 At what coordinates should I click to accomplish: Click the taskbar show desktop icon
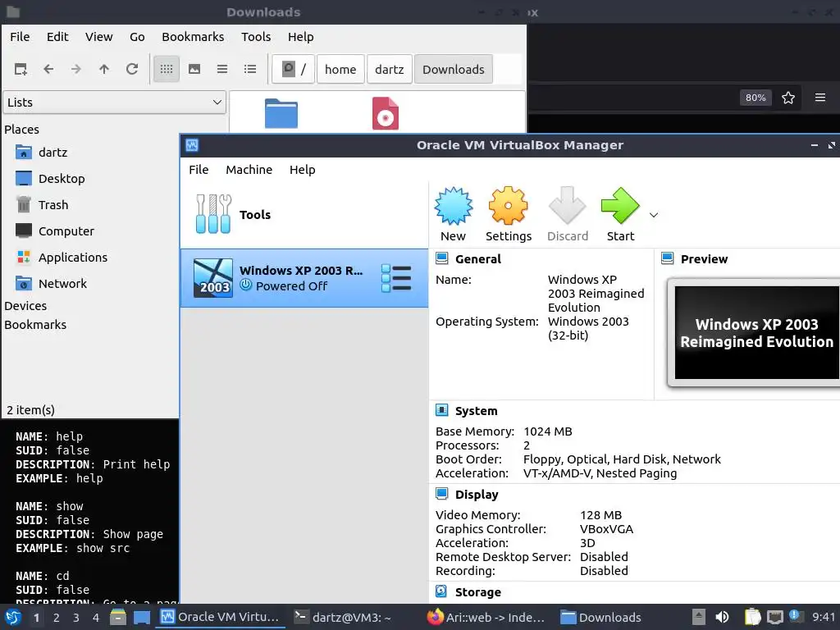click(142, 618)
